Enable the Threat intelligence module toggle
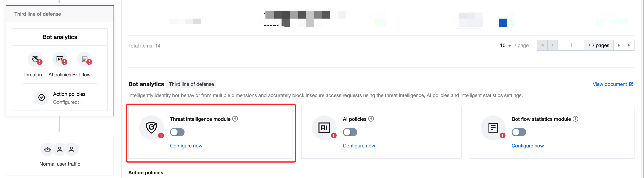 (177, 132)
